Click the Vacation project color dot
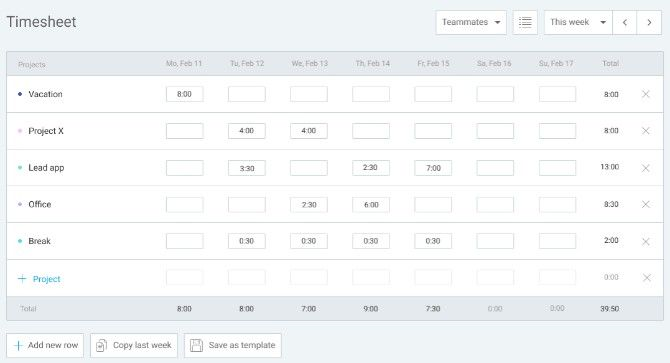This screenshot has height=363, width=670. pyautogui.click(x=20, y=94)
